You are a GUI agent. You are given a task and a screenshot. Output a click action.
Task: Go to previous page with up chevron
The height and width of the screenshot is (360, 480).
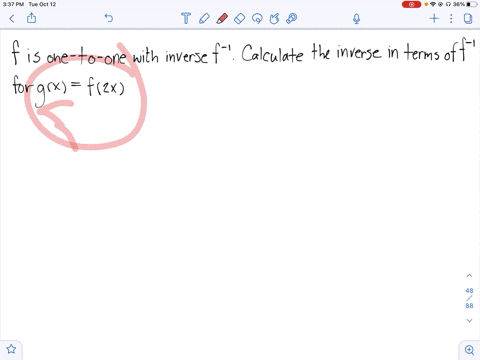(x=469, y=276)
